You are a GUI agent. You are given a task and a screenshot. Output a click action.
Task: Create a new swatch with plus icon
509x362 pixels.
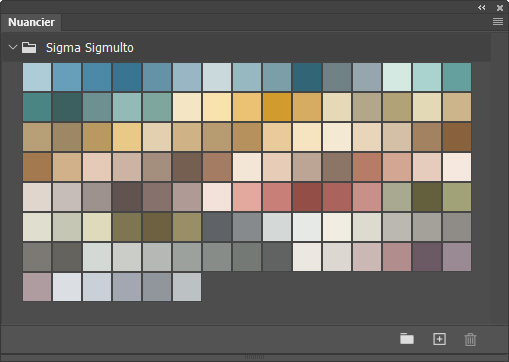tap(439, 339)
